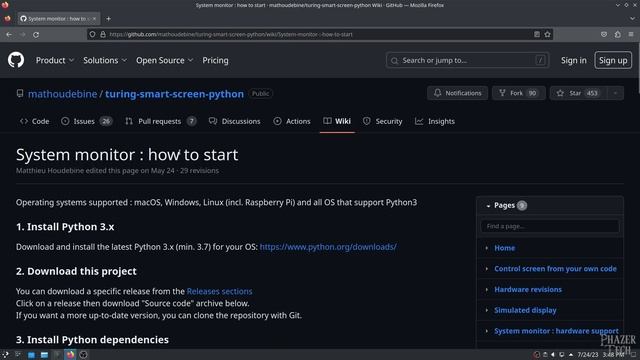Open the file manager taskbar icon
The image size is (640, 360).
[44, 355]
